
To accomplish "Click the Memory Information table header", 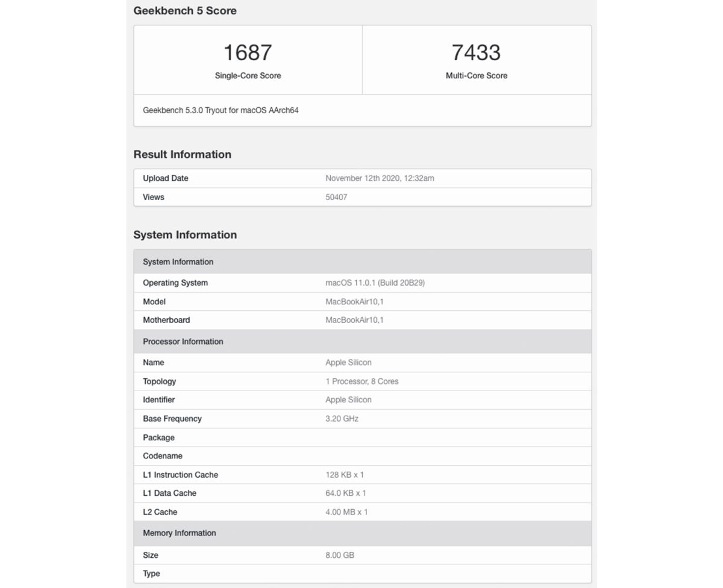I will pyautogui.click(x=363, y=533).
